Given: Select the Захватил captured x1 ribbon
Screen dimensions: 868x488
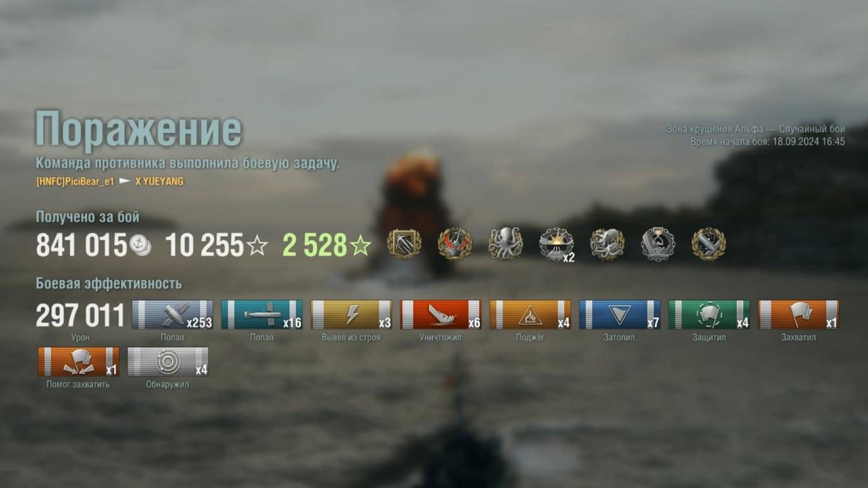Looking at the screenshot, I should point(799,315).
